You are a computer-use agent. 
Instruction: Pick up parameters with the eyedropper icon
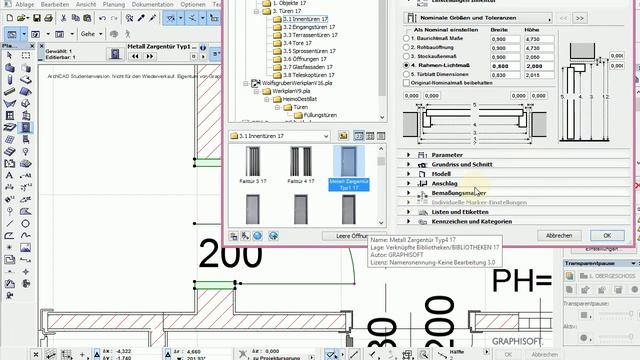click(x=141, y=18)
